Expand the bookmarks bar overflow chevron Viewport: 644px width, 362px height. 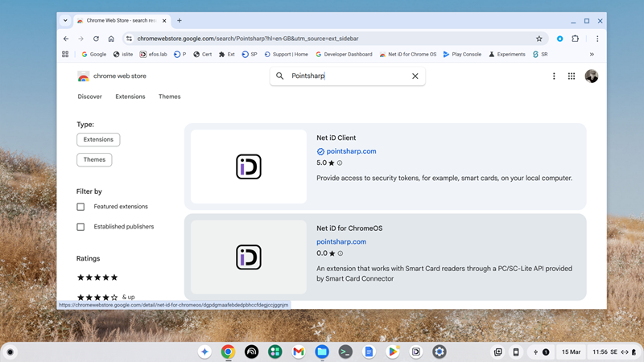pyautogui.click(x=592, y=55)
